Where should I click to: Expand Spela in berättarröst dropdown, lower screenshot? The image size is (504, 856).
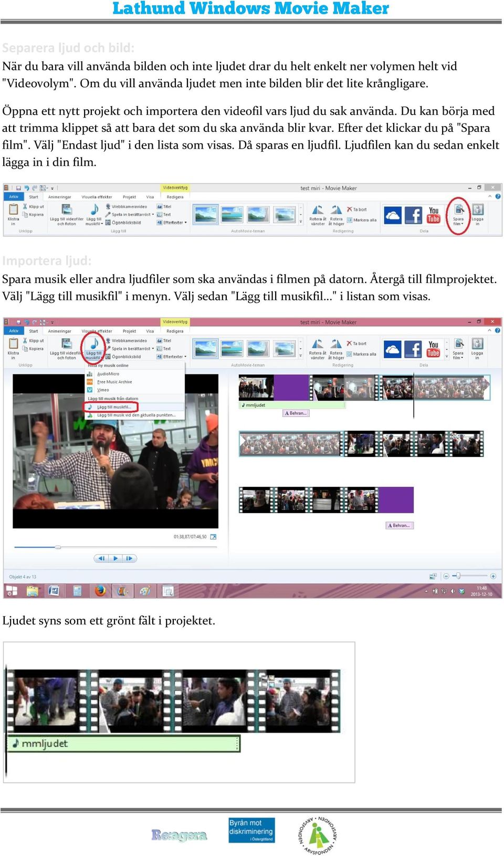tap(153, 349)
